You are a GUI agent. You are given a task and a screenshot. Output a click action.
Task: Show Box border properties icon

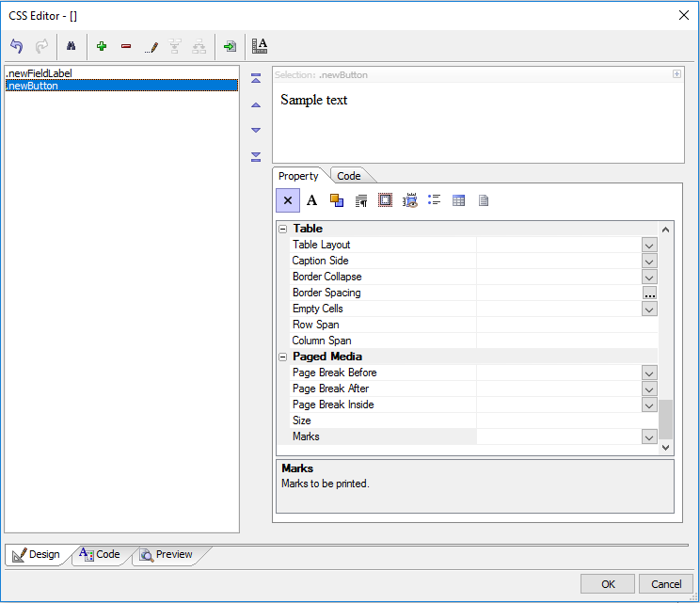(x=385, y=200)
